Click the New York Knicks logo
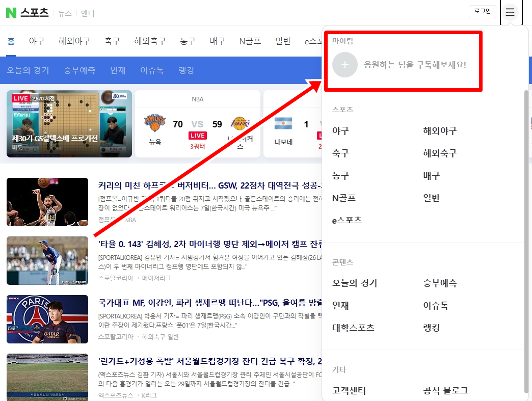The height and width of the screenshot is (401, 532). [155, 123]
